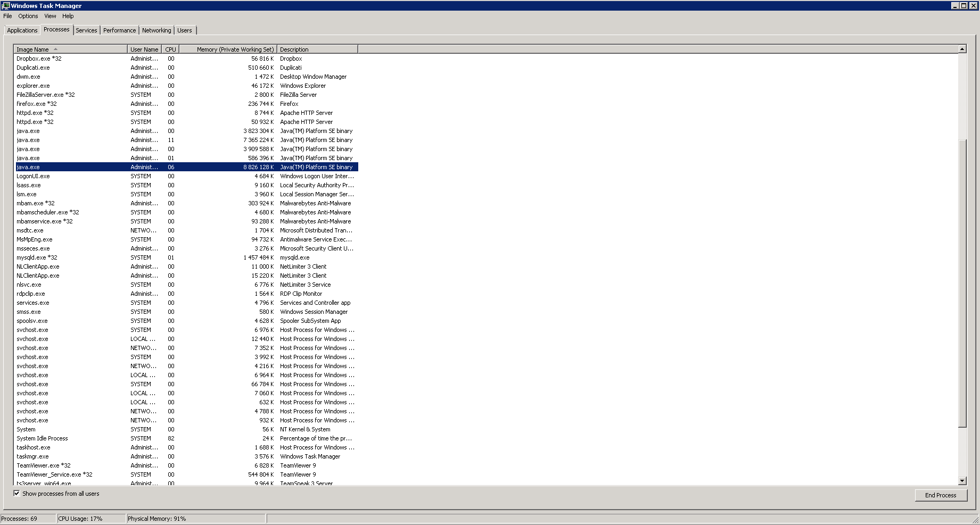Switch to the Performance tab
The image size is (980, 525).
119,30
